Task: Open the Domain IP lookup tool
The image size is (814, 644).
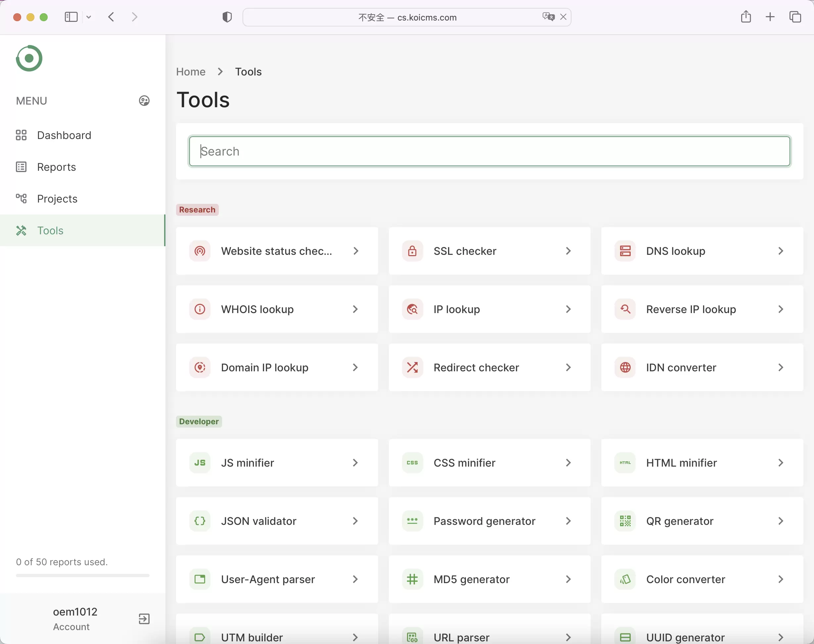Action: [x=277, y=367]
